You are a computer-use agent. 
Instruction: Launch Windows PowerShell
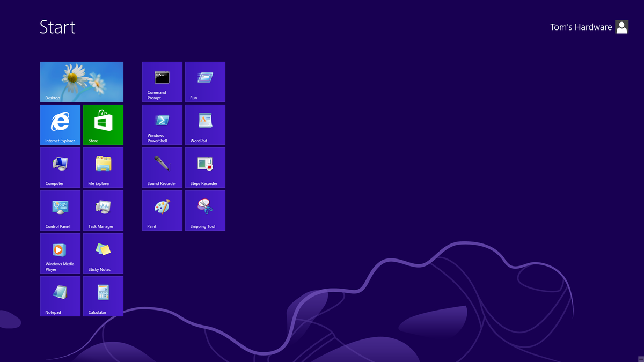pos(162,124)
